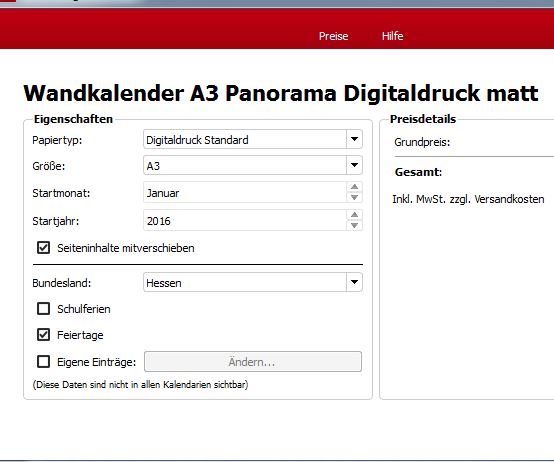This screenshot has height=462, width=554.
Task: Increase Startjahr with the up arrow
Action: 354,215
